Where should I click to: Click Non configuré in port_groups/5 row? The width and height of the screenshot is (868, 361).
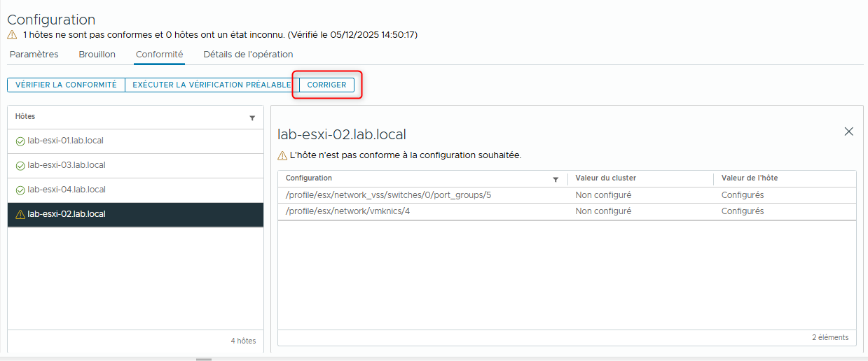point(603,194)
